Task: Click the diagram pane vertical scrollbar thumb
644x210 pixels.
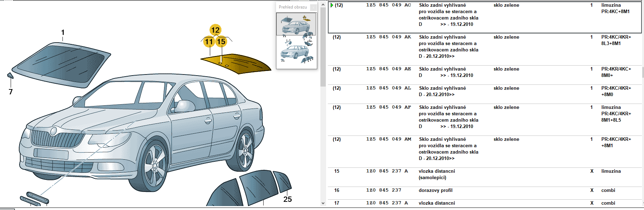Action: [323, 46]
